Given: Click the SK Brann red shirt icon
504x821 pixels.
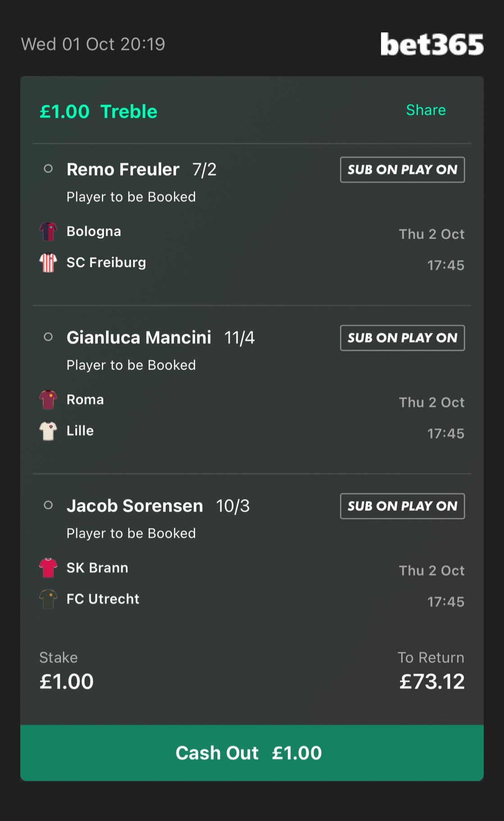Looking at the screenshot, I should point(48,568).
